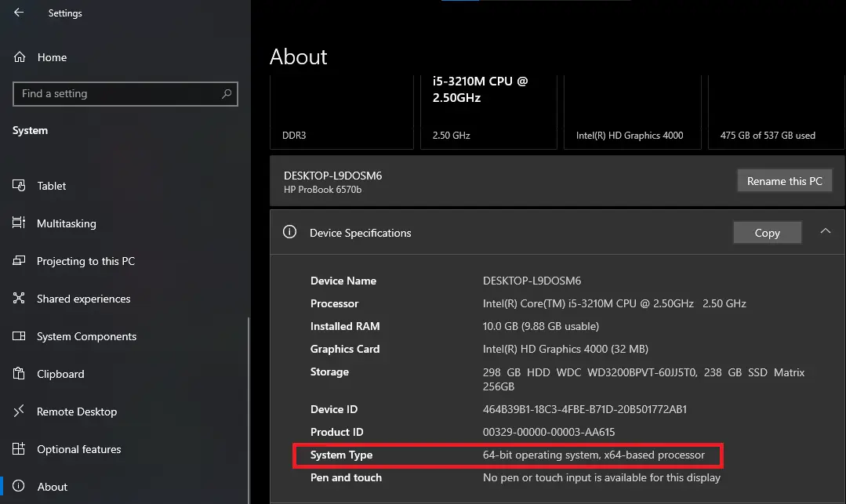
Task: Click the Home icon in the sidebar
Action: (x=18, y=57)
